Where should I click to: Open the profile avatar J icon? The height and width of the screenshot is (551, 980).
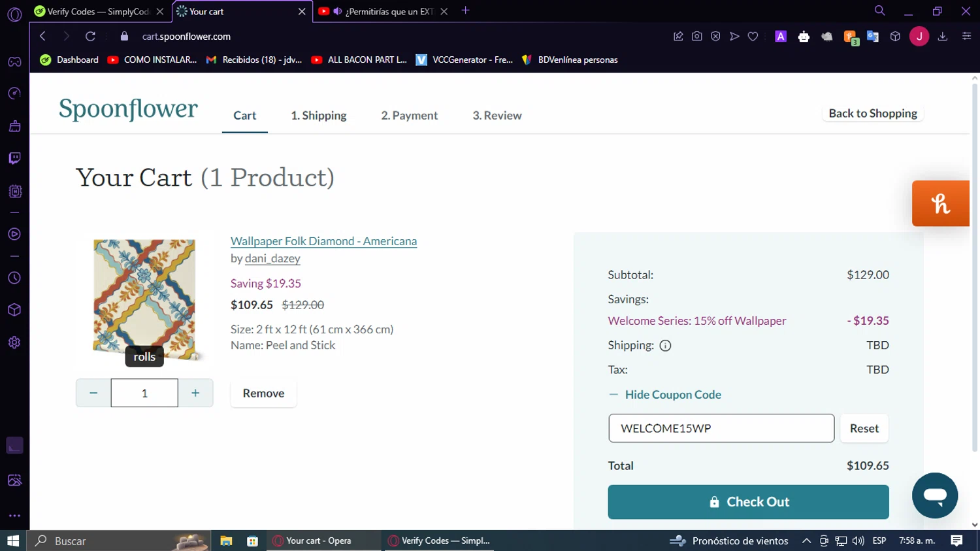click(x=919, y=37)
